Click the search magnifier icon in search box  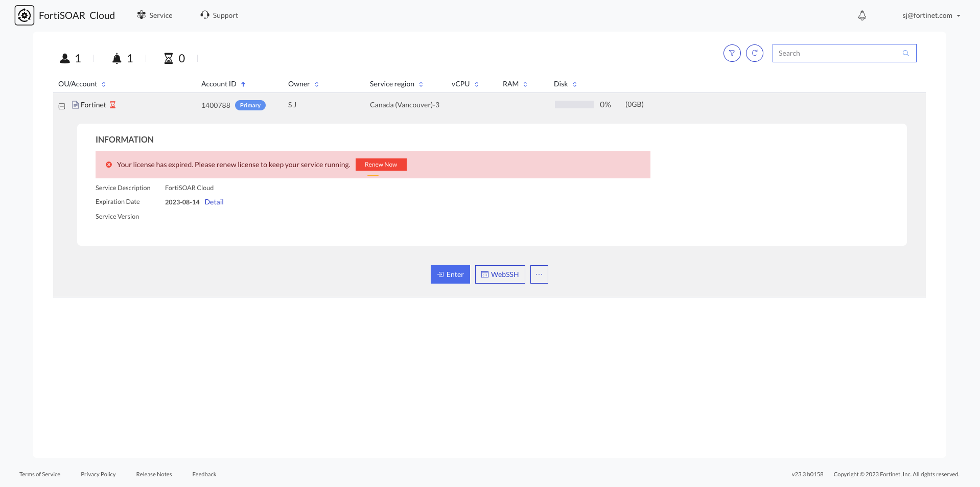[x=906, y=53]
